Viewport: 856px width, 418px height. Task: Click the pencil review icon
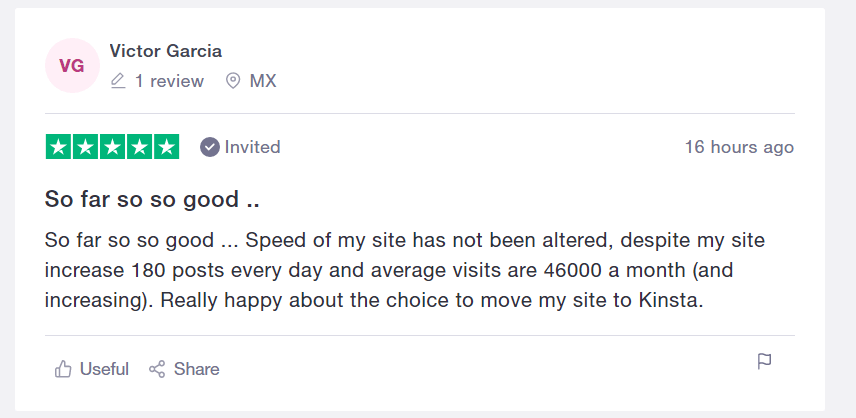[118, 81]
